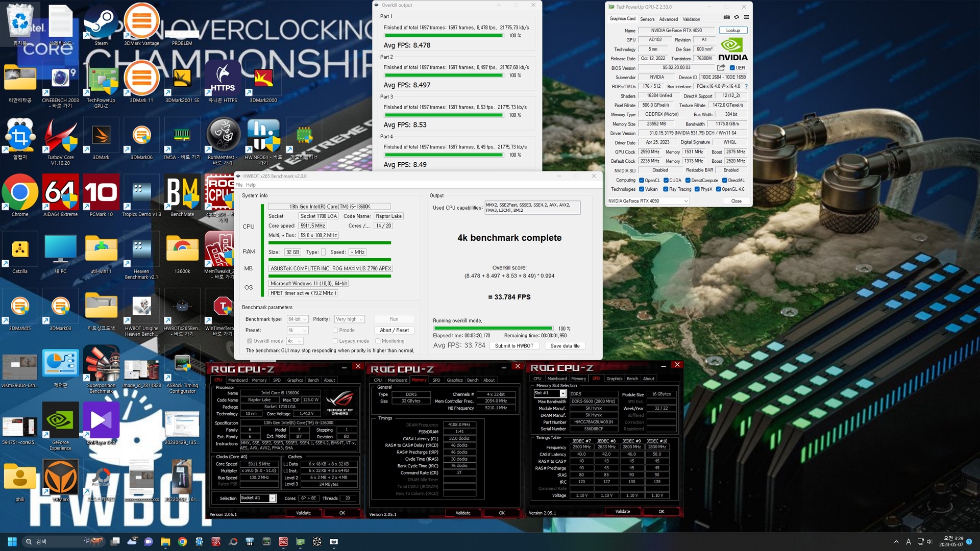Click Running overkill mode progress bar
980x551 pixels.
coord(493,329)
